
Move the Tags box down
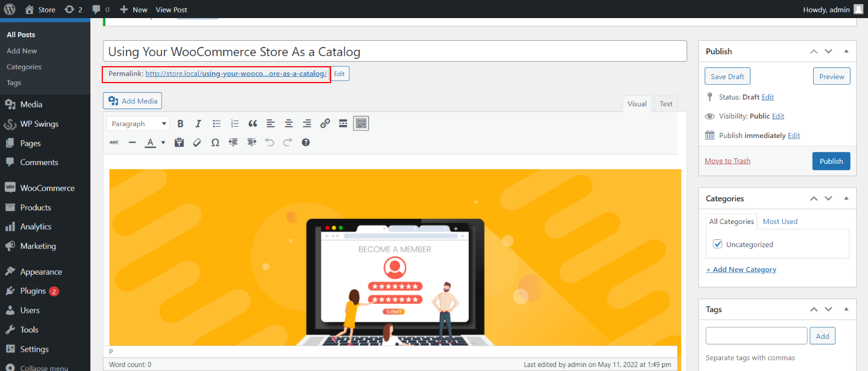coord(828,309)
